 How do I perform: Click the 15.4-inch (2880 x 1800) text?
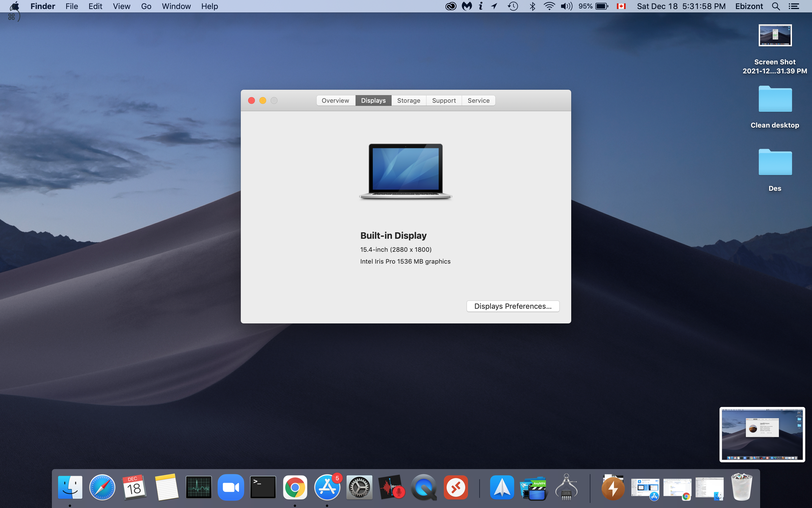coord(396,249)
